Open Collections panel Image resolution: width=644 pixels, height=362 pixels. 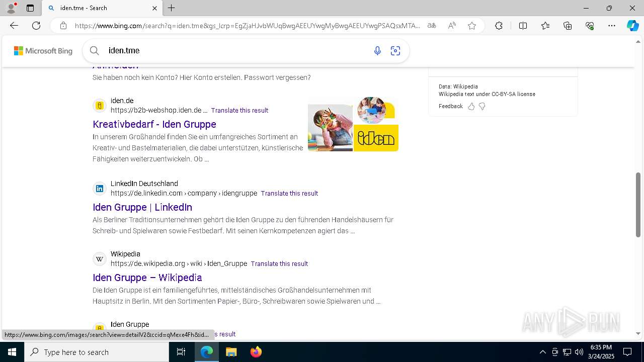pyautogui.click(x=568, y=26)
